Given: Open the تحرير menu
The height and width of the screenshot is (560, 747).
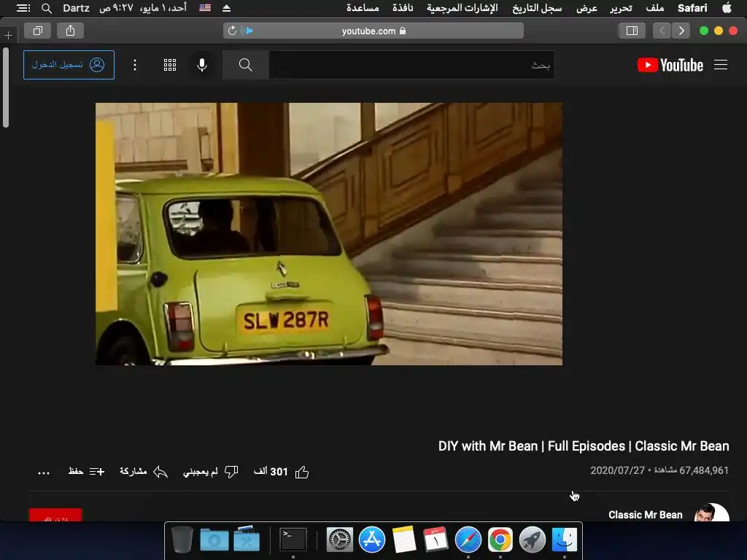Looking at the screenshot, I should click(x=622, y=7).
